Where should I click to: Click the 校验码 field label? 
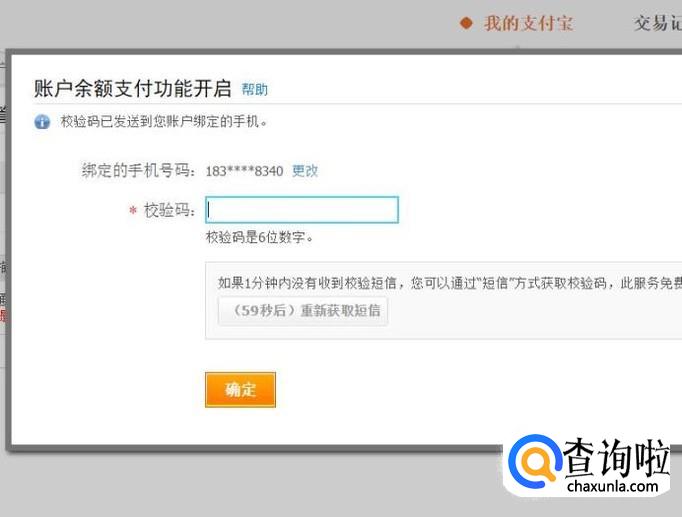(x=170, y=210)
